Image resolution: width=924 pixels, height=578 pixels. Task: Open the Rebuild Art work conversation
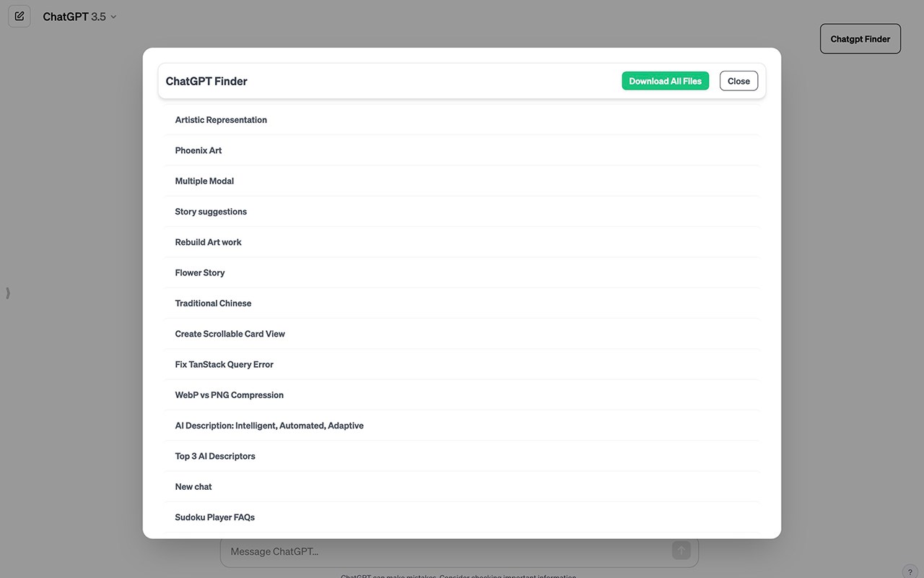(x=208, y=242)
